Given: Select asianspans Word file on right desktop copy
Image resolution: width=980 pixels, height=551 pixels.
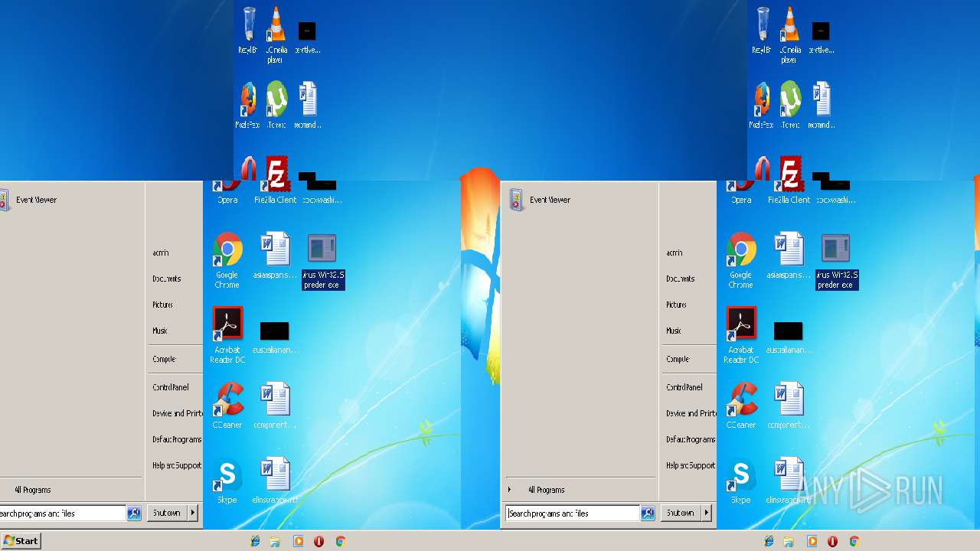Looking at the screenshot, I should click(789, 256).
